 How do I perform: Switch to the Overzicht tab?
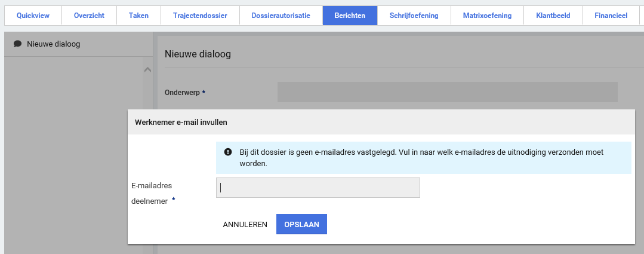click(89, 16)
